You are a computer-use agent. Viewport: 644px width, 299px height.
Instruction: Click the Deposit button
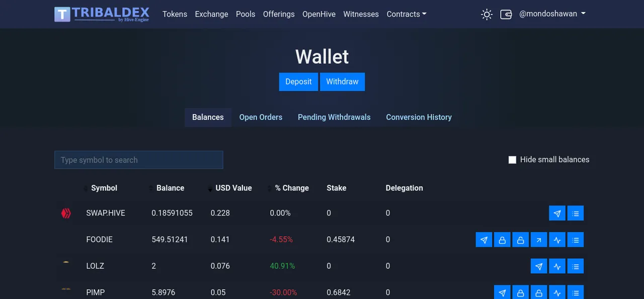(x=298, y=81)
